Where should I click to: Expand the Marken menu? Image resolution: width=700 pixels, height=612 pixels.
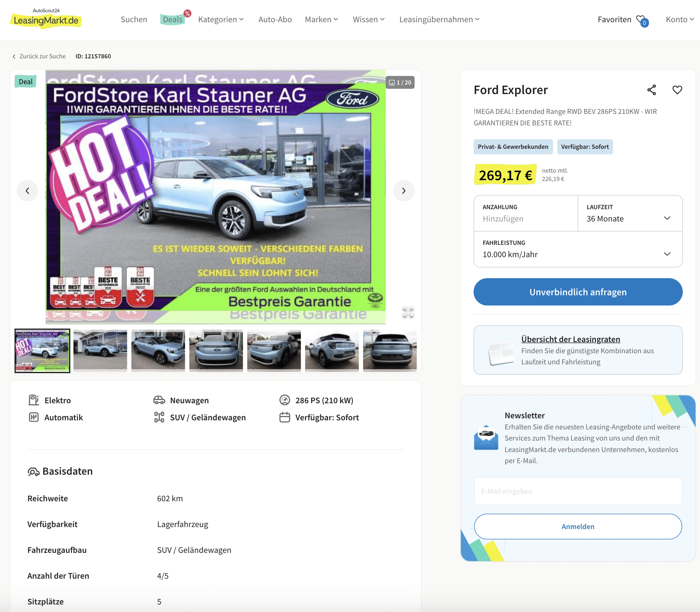(x=321, y=19)
